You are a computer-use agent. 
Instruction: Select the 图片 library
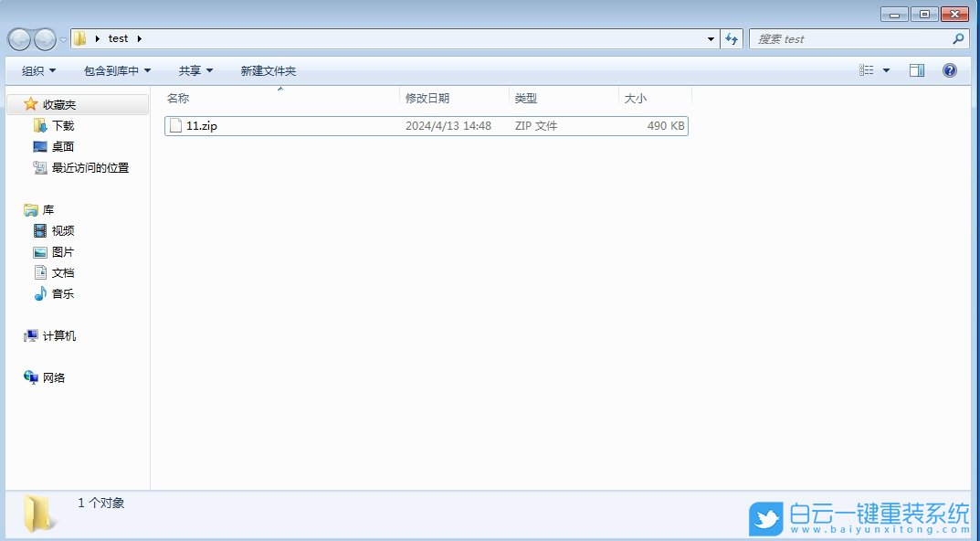pyautogui.click(x=64, y=251)
